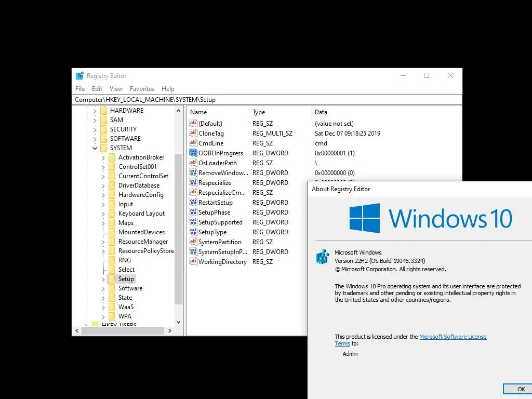Select the MountedDevices key
532x399 pixels.
pos(141,232)
